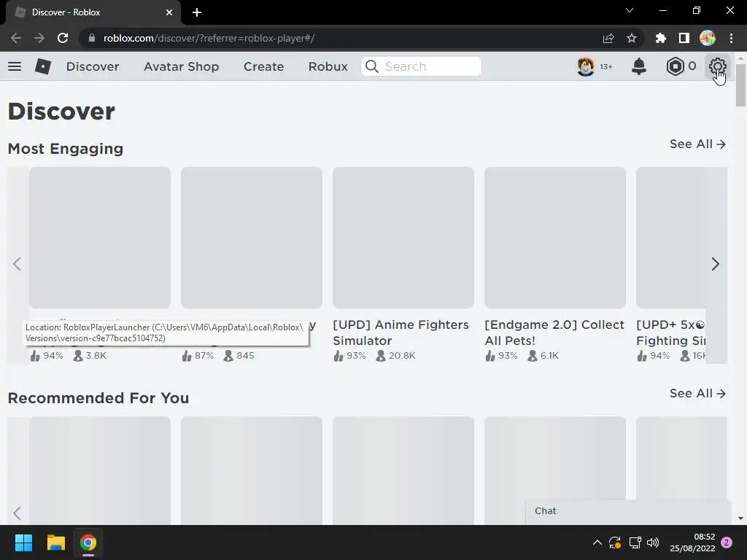The width and height of the screenshot is (747, 560).
Task: Open the Collect All Pets game thumbnail
Action: pos(555,237)
